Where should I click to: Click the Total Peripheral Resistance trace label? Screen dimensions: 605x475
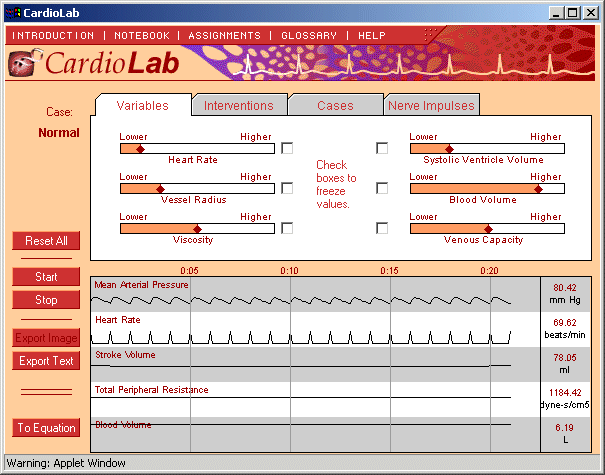tap(152, 390)
